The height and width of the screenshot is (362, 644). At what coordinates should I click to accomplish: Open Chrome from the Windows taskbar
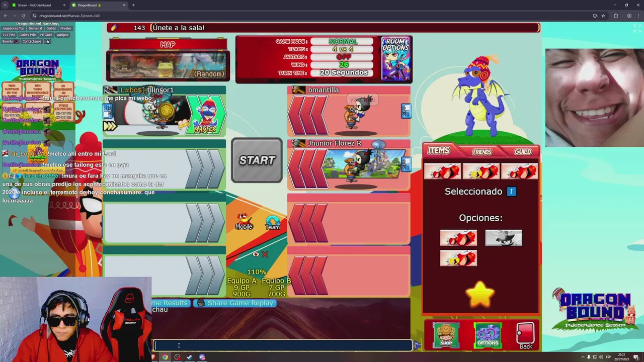(165, 357)
